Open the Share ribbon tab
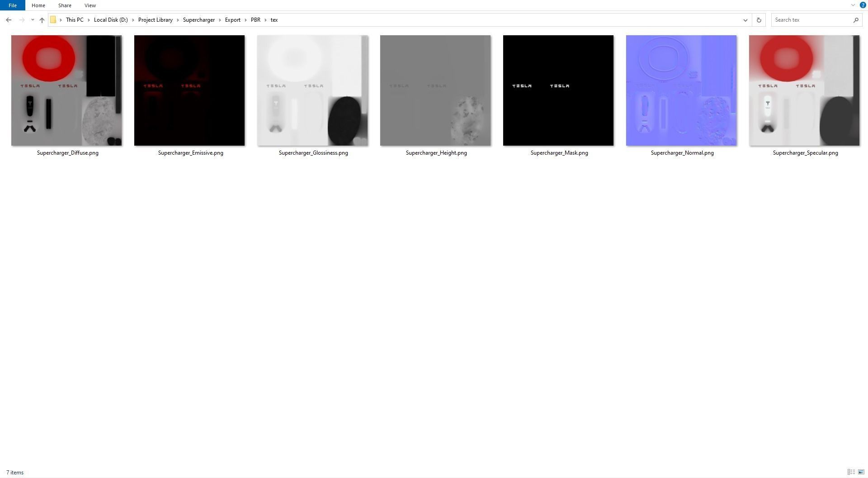This screenshot has height=478, width=868. click(65, 5)
